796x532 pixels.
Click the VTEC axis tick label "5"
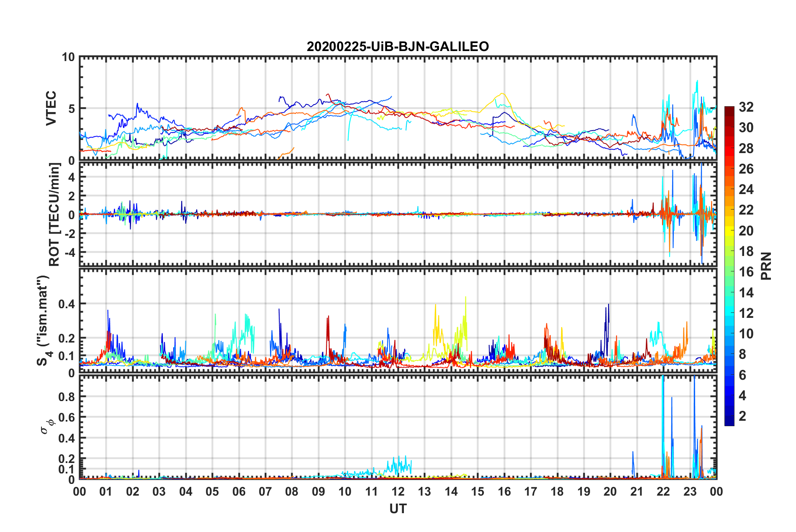click(x=72, y=109)
